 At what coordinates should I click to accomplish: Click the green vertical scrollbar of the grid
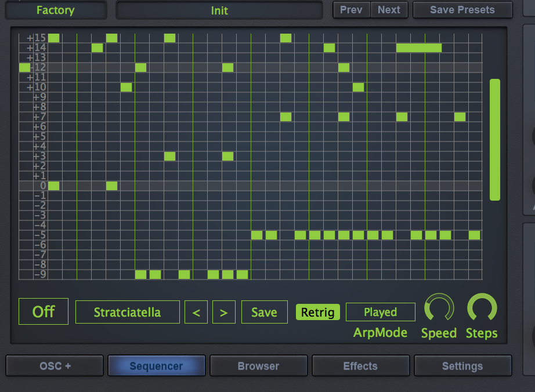pos(495,140)
